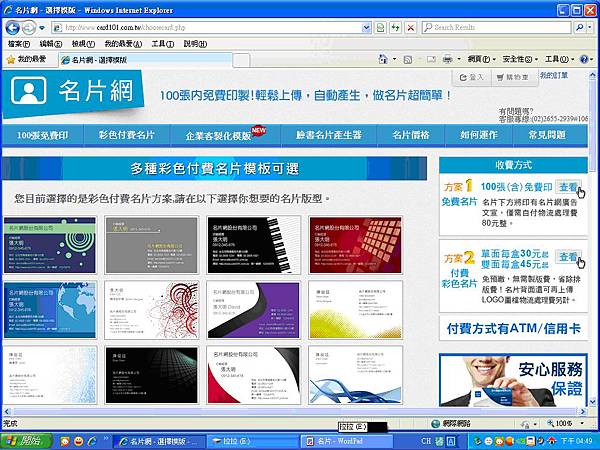This screenshot has height=450, width=600.
Task: Click the 登入 login button
Action: 472,77
